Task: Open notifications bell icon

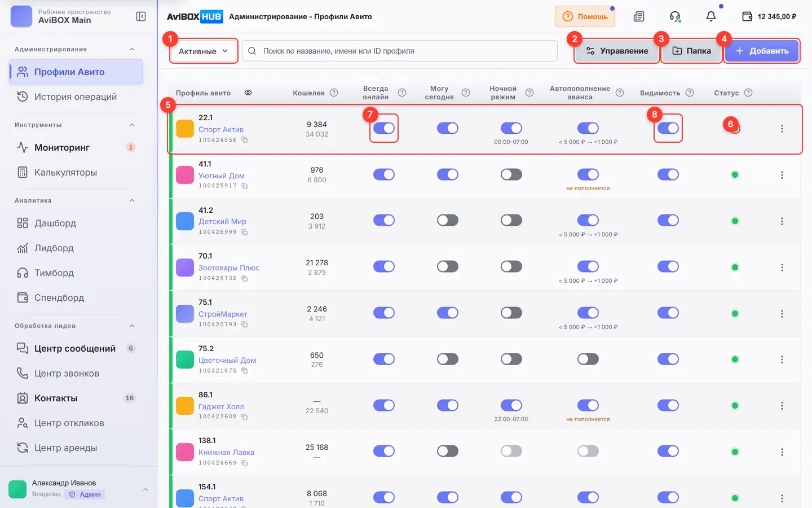Action: (x=711, y=16)
